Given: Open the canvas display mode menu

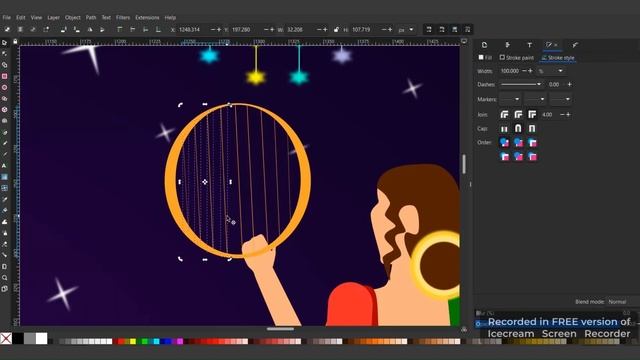Looking at the screenshot, I should click(464, 41).
